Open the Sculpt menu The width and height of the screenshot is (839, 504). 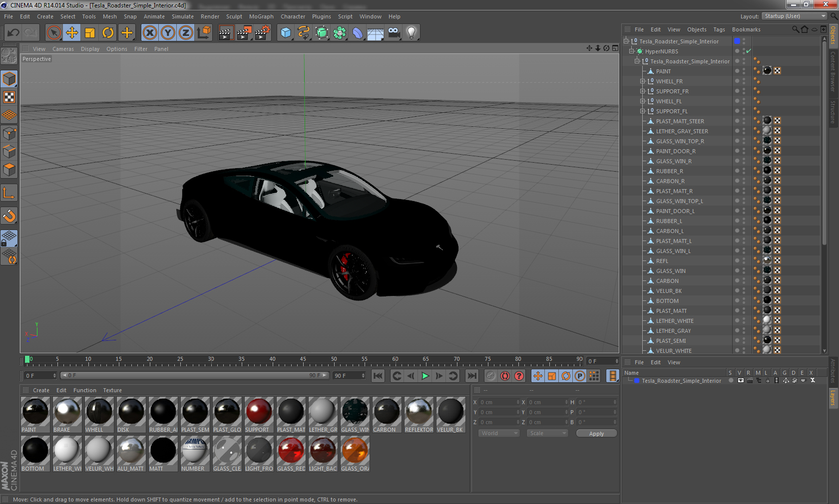tap(234, 16)
